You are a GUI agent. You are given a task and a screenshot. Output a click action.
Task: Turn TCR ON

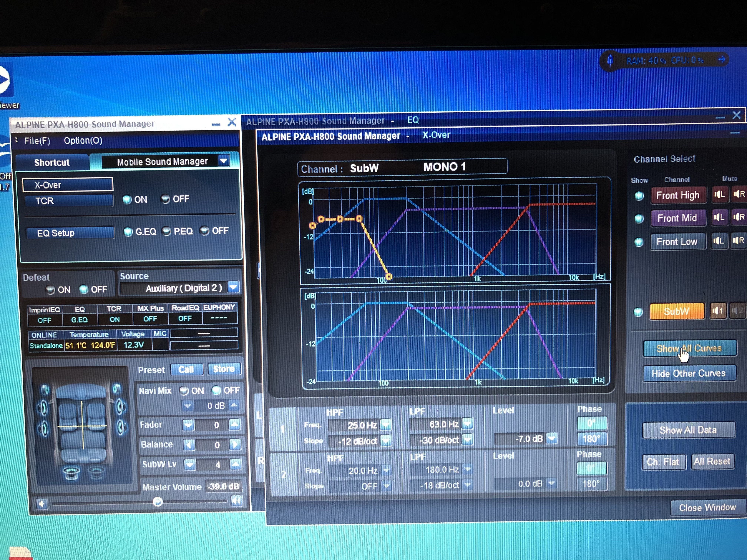click(127, 199)
